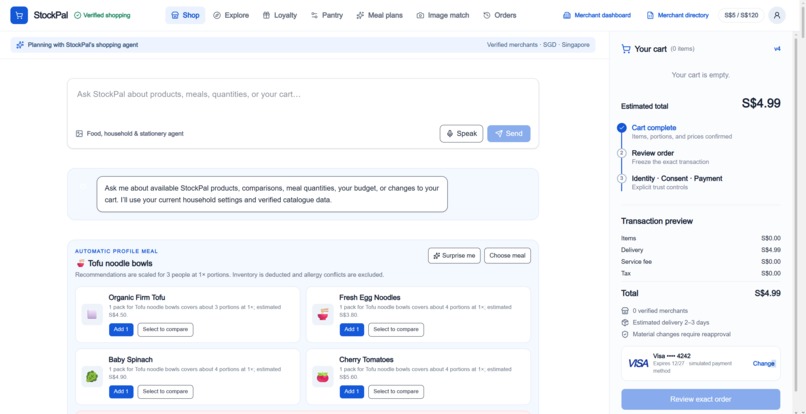This screenshot has width=806, height=414.
Task: Click the Your cart basket icon
Action: [x=626, y=49]
